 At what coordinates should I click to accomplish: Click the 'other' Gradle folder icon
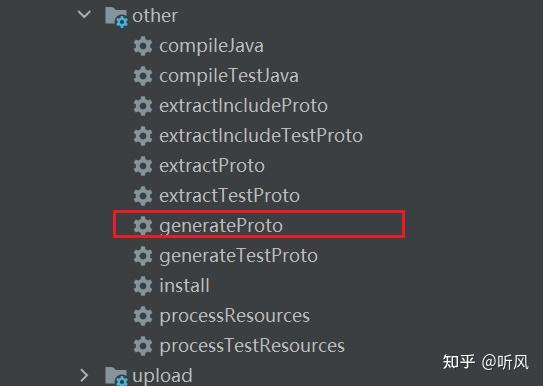[116, 17]
